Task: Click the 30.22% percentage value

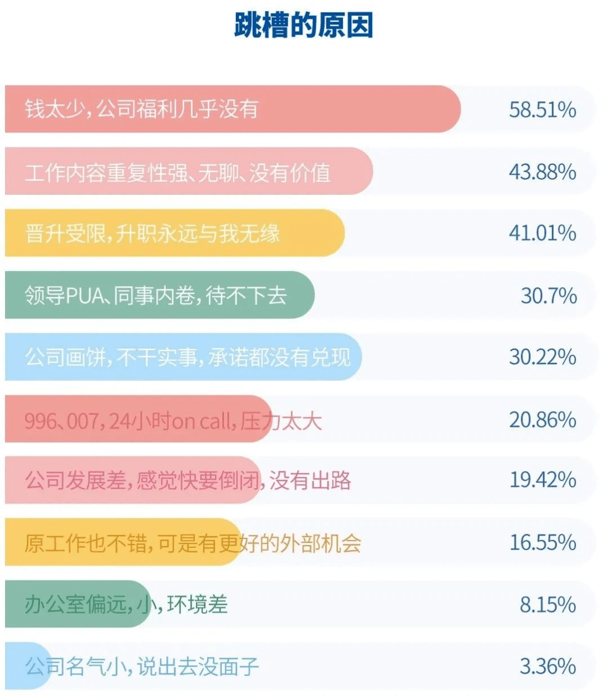Action: tap(543, 357)
